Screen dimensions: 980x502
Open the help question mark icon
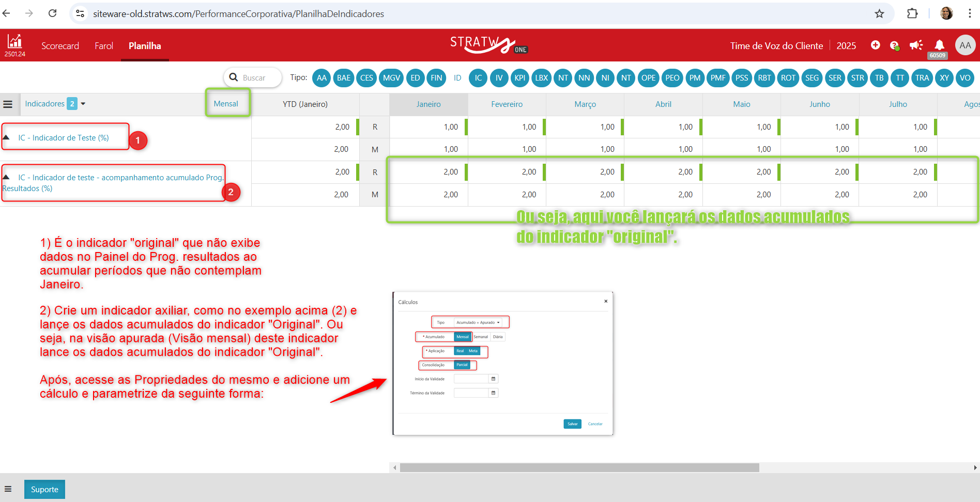[895, 45]
